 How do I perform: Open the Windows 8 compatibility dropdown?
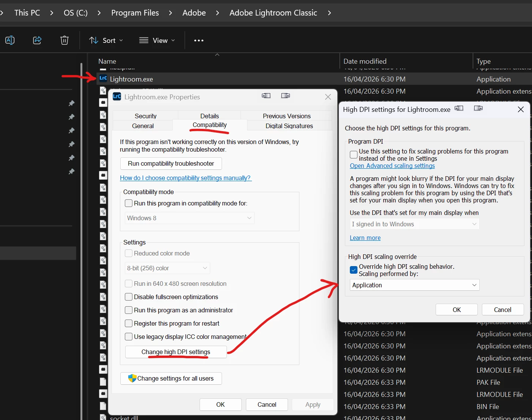(189, 218)
